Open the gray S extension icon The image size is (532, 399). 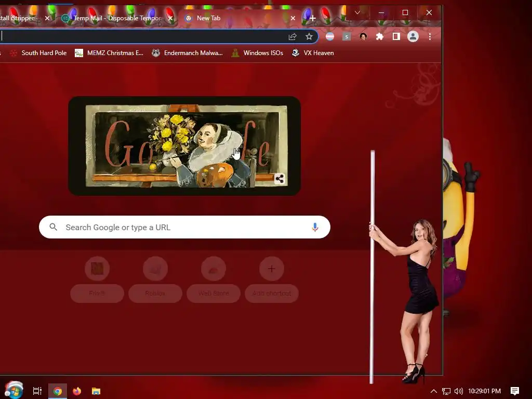click(347, 37)
